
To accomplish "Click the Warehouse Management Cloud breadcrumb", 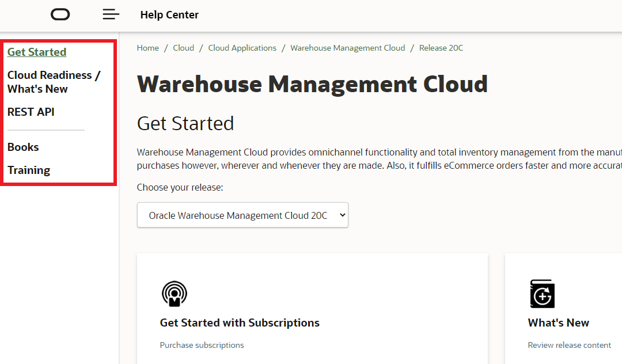I will pos(347,48).
